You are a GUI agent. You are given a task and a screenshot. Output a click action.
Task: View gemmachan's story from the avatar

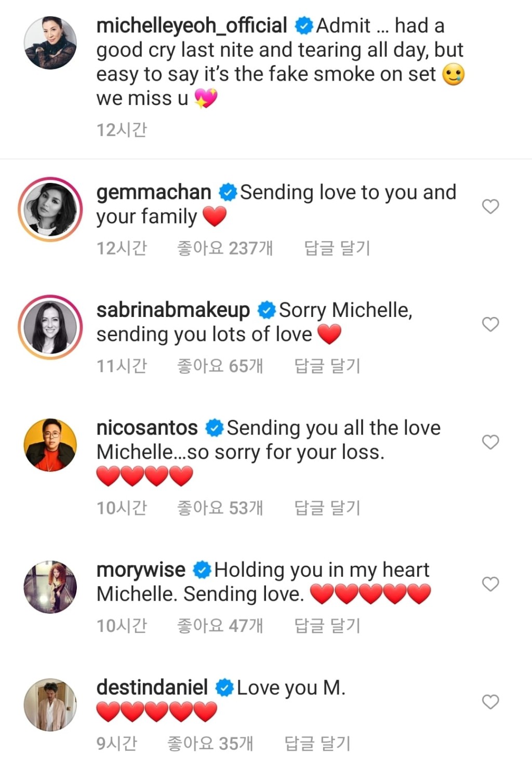coord(50,209)
